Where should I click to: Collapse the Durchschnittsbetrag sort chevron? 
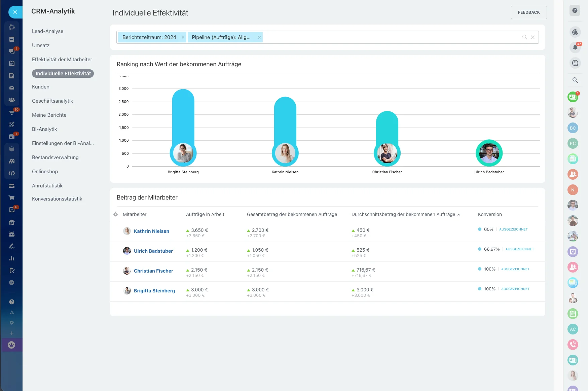(458, 214)
